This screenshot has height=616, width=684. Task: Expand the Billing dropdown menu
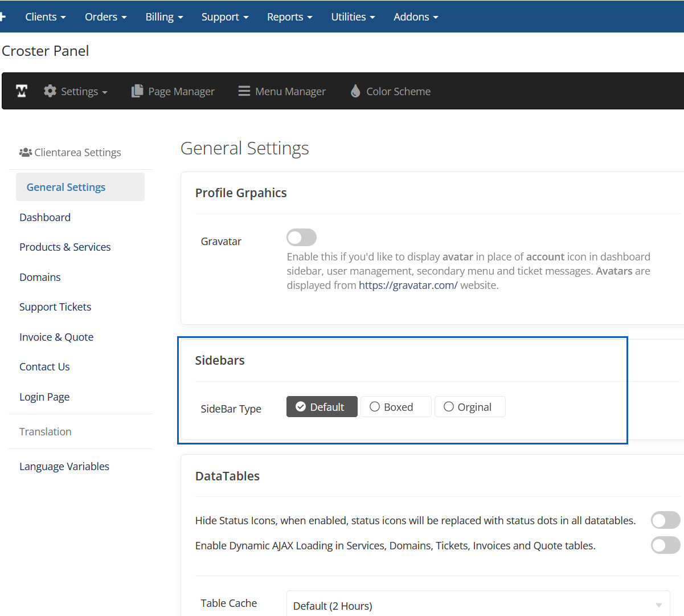164,17
